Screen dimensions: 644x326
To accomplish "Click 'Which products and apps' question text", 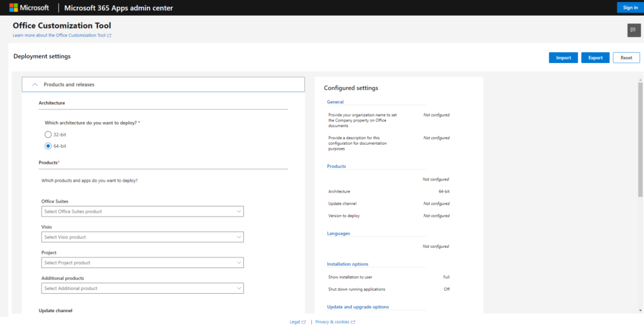I will (89, 180).
